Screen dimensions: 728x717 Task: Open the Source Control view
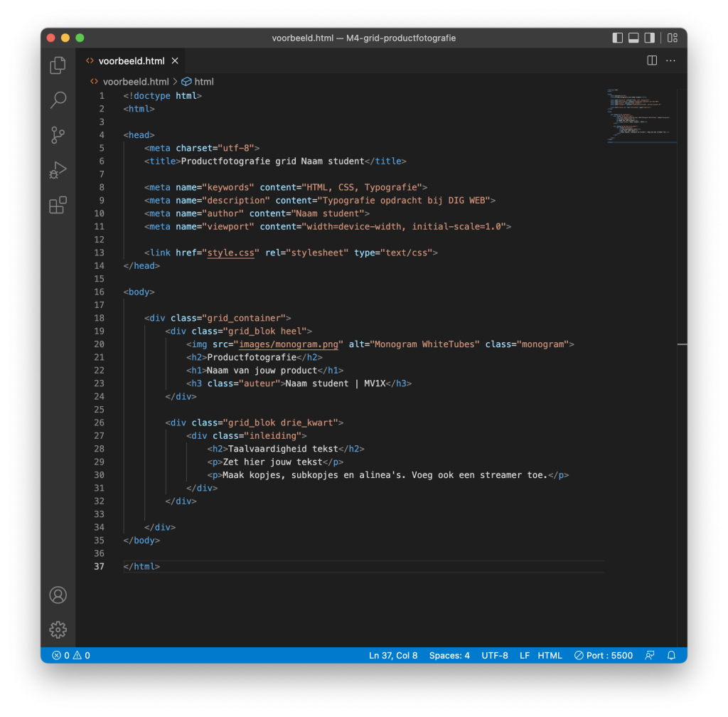point(58,135)
